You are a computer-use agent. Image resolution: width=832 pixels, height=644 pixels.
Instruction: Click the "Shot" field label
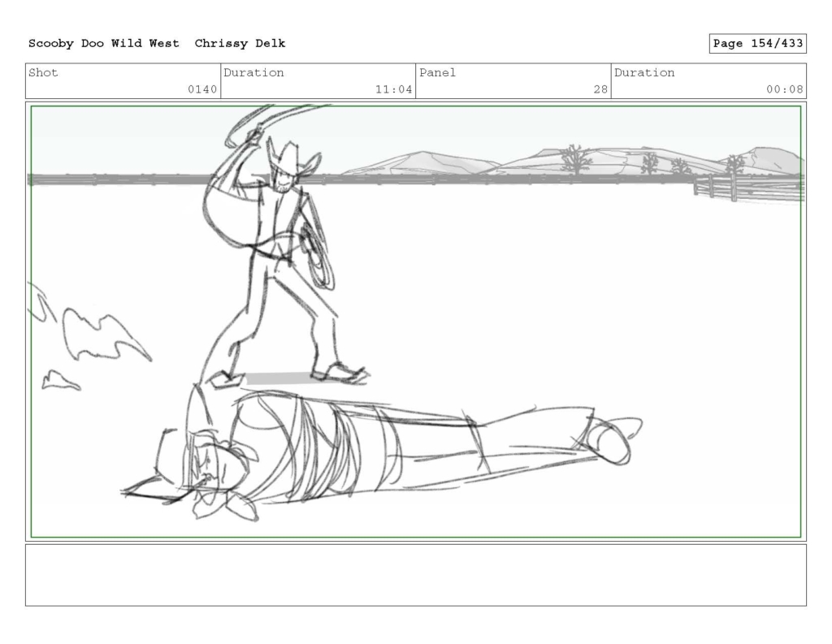pyautogui.click(x=43, y=72)
